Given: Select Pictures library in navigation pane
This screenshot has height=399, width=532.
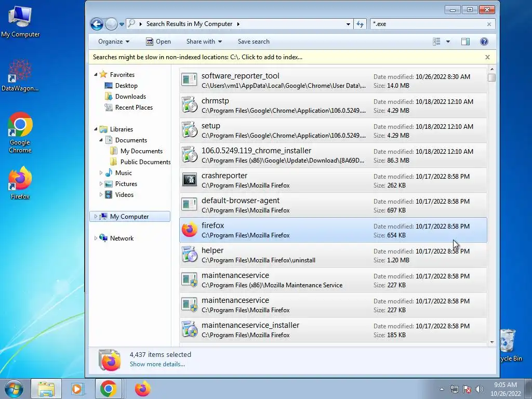Looking at the screenshot, I should coord(126,183).
